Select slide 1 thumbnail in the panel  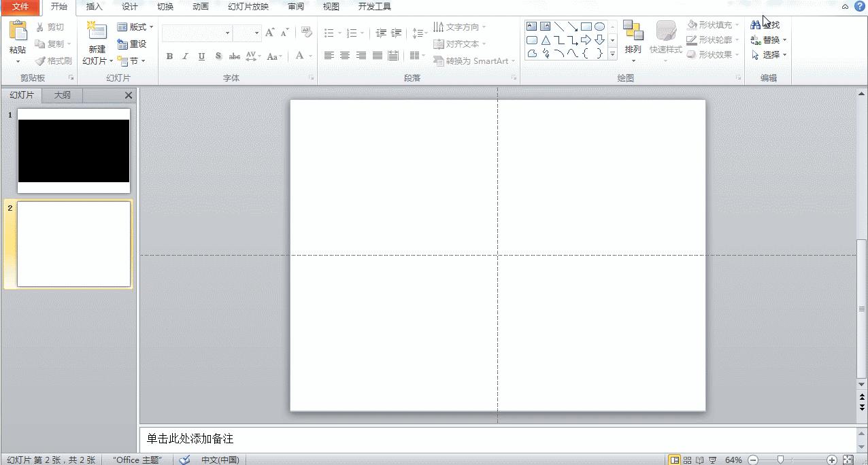(x=73, y=150)
